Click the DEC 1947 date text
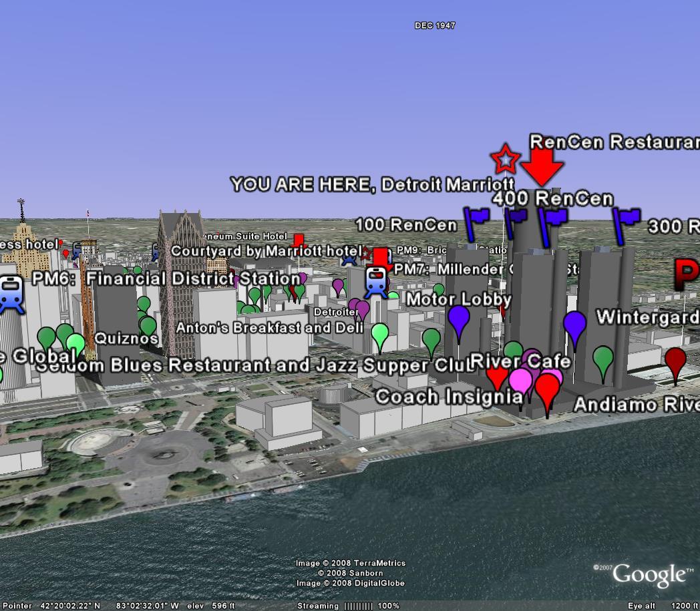 435,25
